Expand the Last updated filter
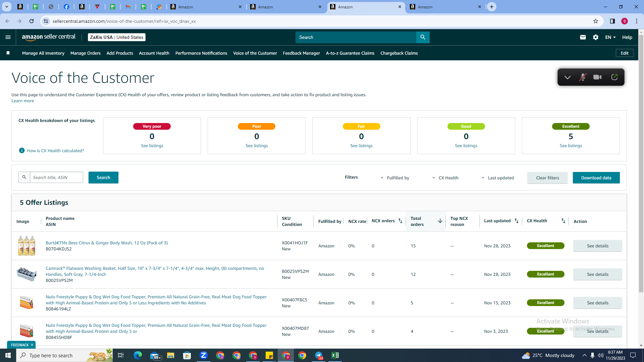The image size is (644, 362). point(497,178)
